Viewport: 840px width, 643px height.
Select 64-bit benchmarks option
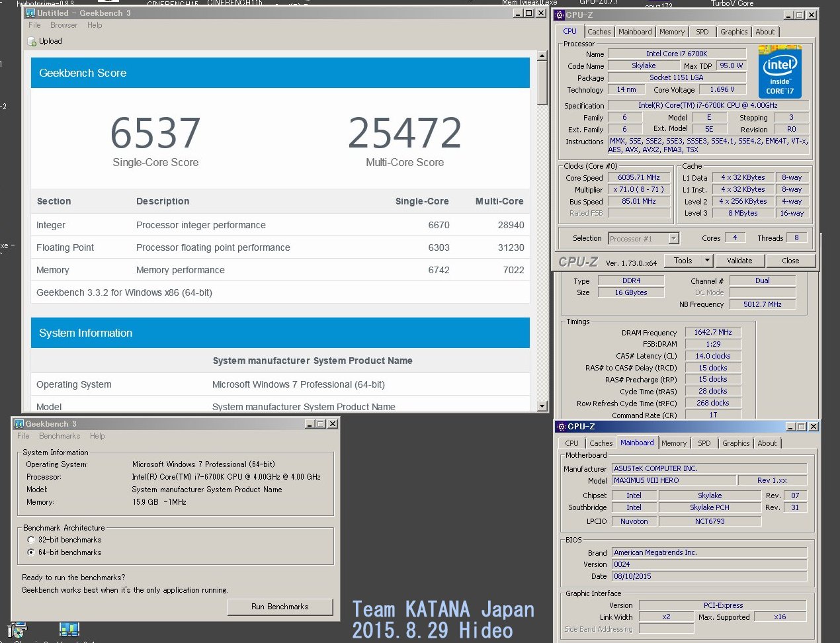31,552
